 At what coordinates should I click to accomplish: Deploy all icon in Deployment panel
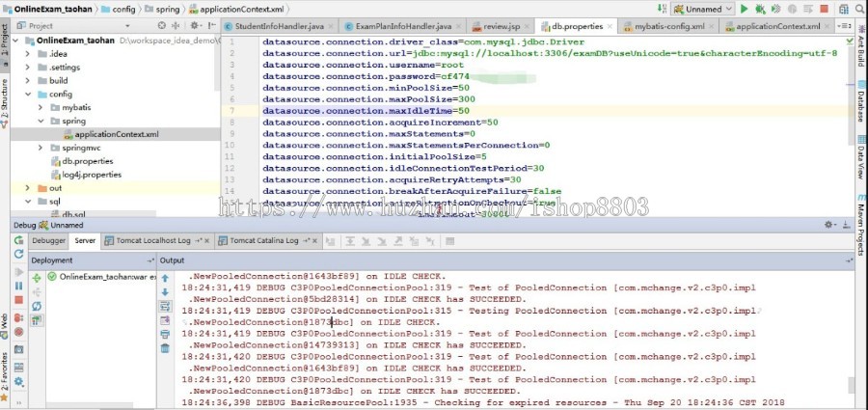click(37, 278)
